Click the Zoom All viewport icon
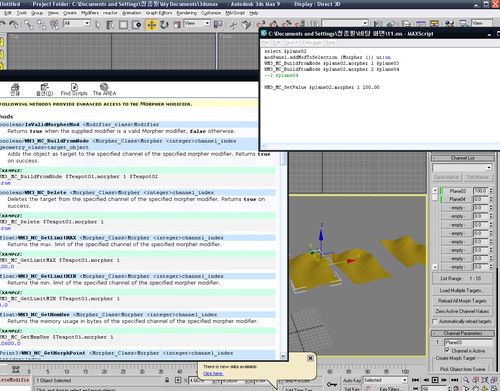The height and width of the screenshot is (391, 500). coord(476,380)
